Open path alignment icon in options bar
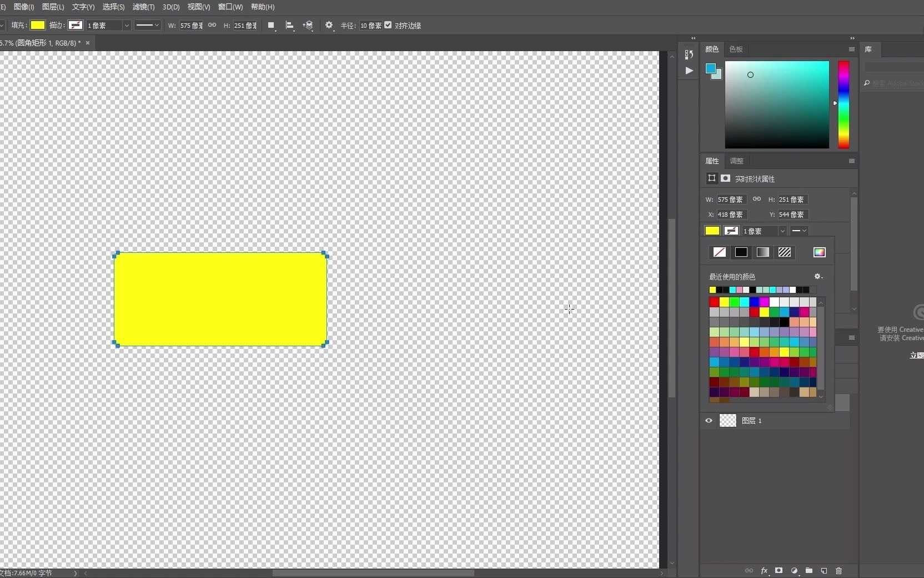Screen dimensions: 924x578 click(289, 26)
